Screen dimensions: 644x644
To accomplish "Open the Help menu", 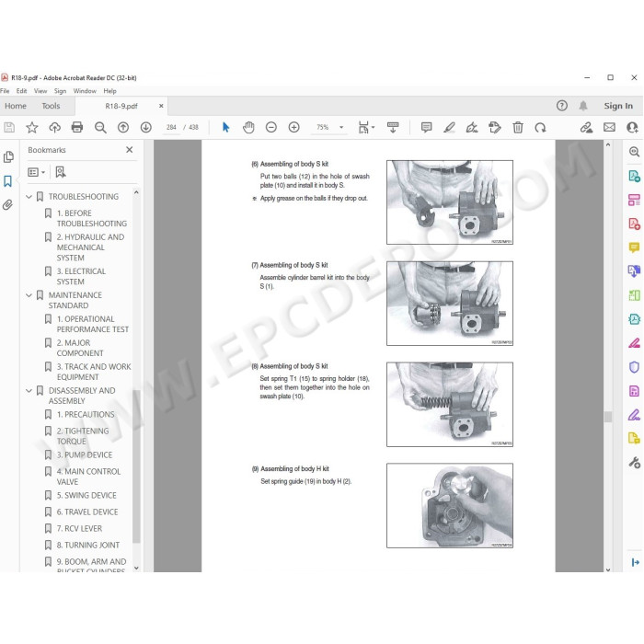I will point(109,91).
